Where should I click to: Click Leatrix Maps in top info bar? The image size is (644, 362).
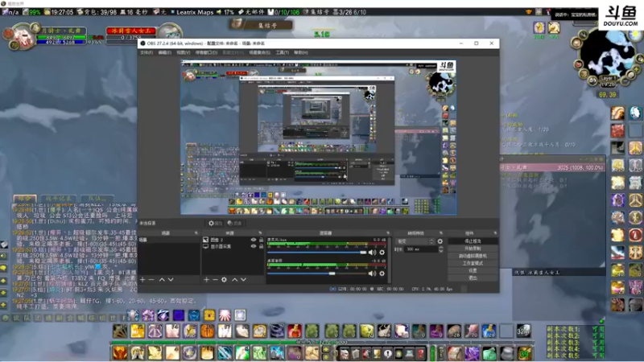point(195,12)
